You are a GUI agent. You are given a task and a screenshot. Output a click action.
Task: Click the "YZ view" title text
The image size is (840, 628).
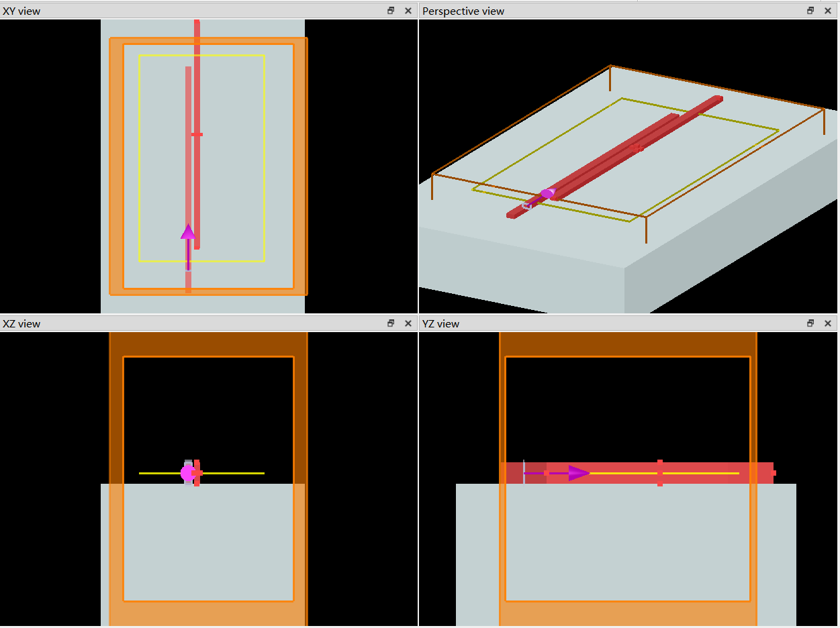tap(440, 323)
